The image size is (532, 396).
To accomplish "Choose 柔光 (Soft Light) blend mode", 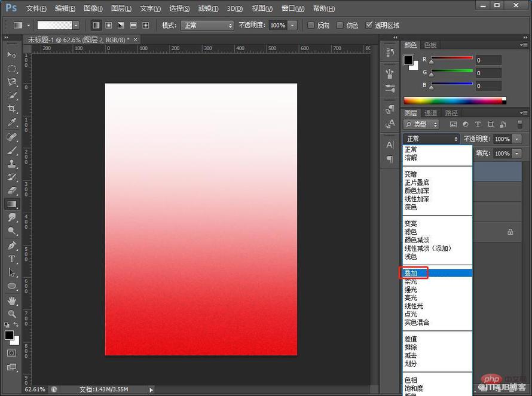I will pos(438,281).
